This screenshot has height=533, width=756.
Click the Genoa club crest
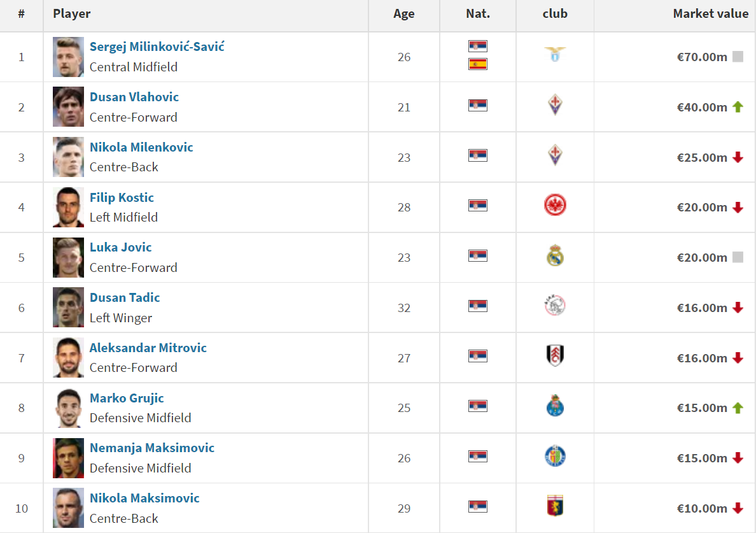555,507
